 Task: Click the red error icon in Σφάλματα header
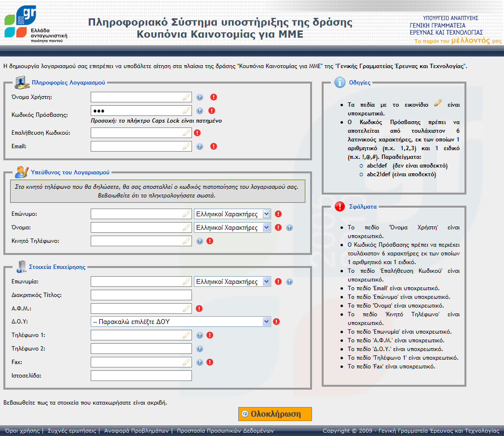(340, 207)
